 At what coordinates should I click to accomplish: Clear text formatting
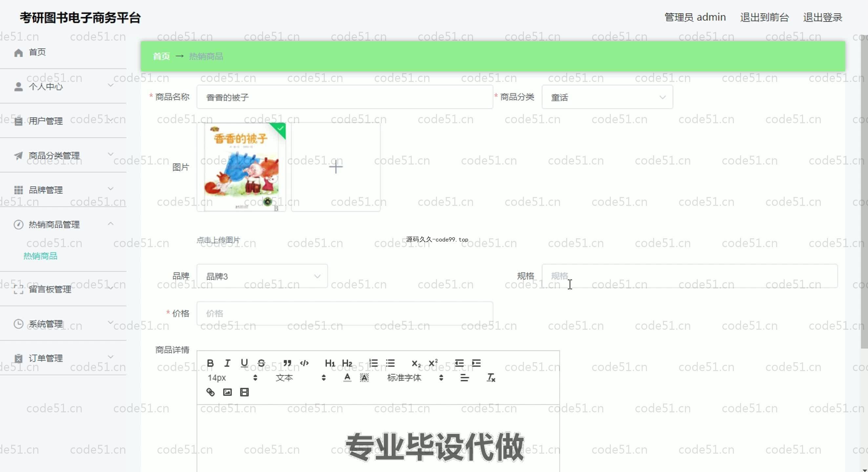coord(491,378)
